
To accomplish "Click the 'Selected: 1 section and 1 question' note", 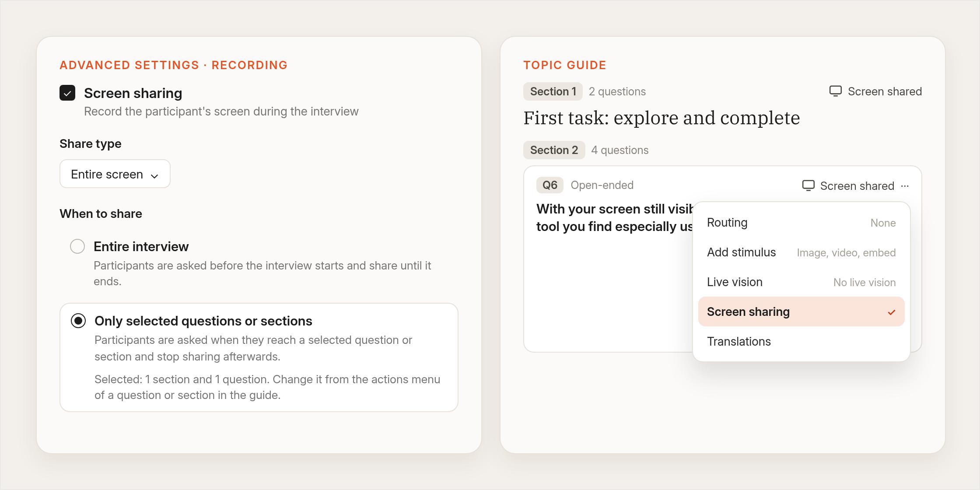I will (267, 387).
